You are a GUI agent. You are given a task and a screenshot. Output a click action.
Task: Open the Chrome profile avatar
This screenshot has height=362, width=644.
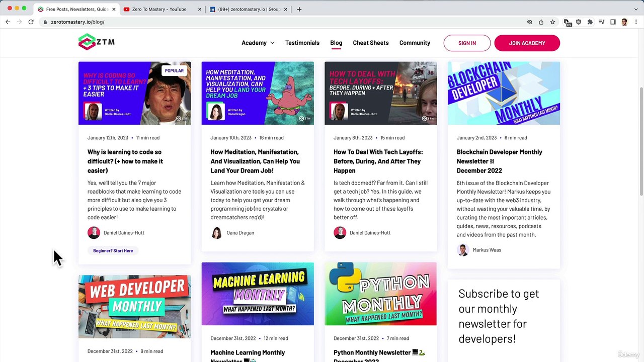624,22
